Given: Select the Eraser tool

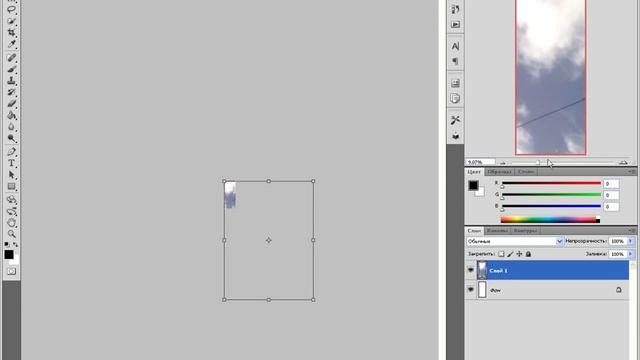Looking at the screenshot, I should click(x=11, y=104).
